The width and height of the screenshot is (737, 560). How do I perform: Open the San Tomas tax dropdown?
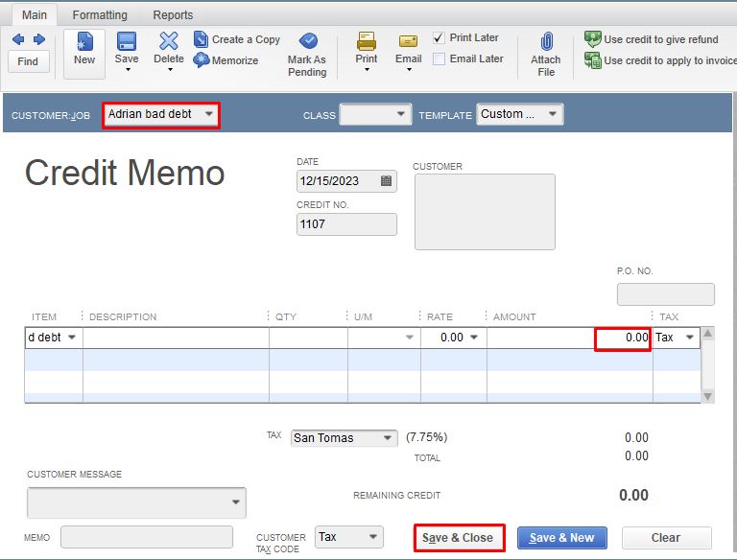pyautogui.click(x=388, y=438)
